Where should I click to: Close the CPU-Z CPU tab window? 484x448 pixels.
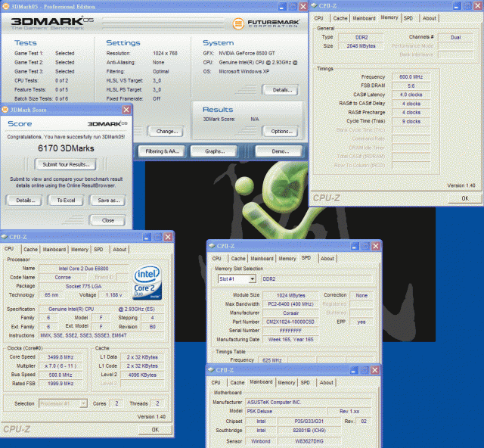coord(168,237)
